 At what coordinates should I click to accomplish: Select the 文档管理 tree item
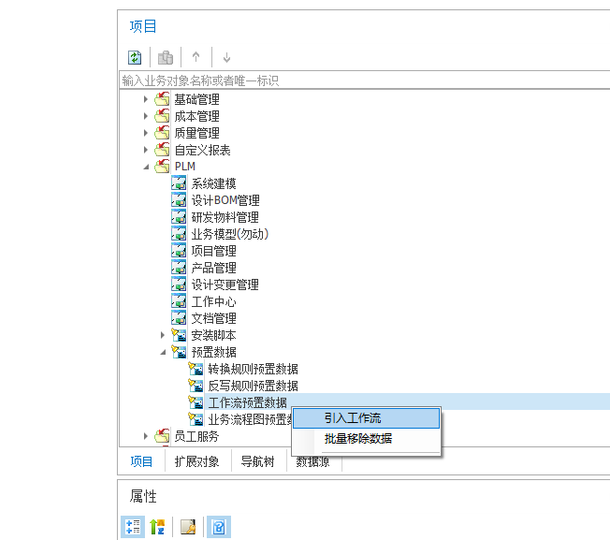pos(214,318)
